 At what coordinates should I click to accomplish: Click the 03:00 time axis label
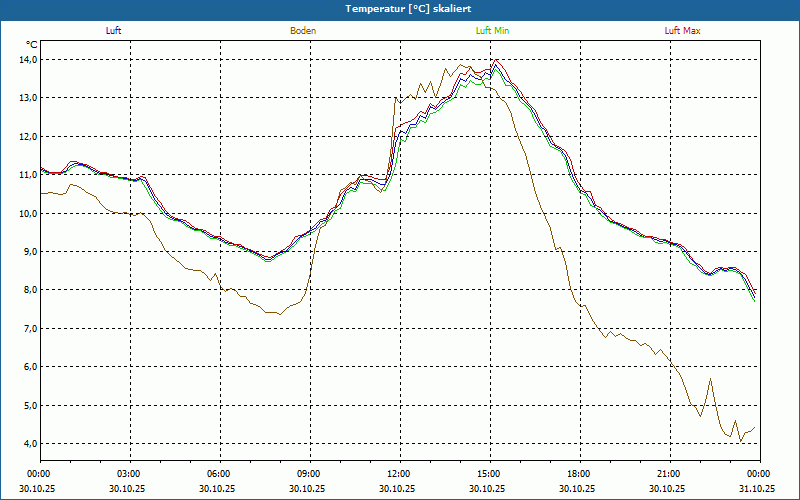coord(130,474)
